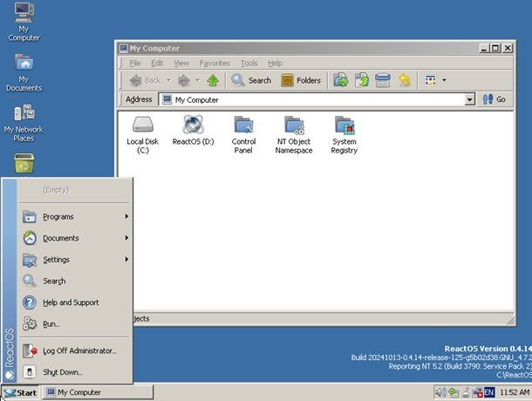Open Local Disk (C:) drive icon
The height and width of the screenshot is (401, 532).
pos(142,135)
